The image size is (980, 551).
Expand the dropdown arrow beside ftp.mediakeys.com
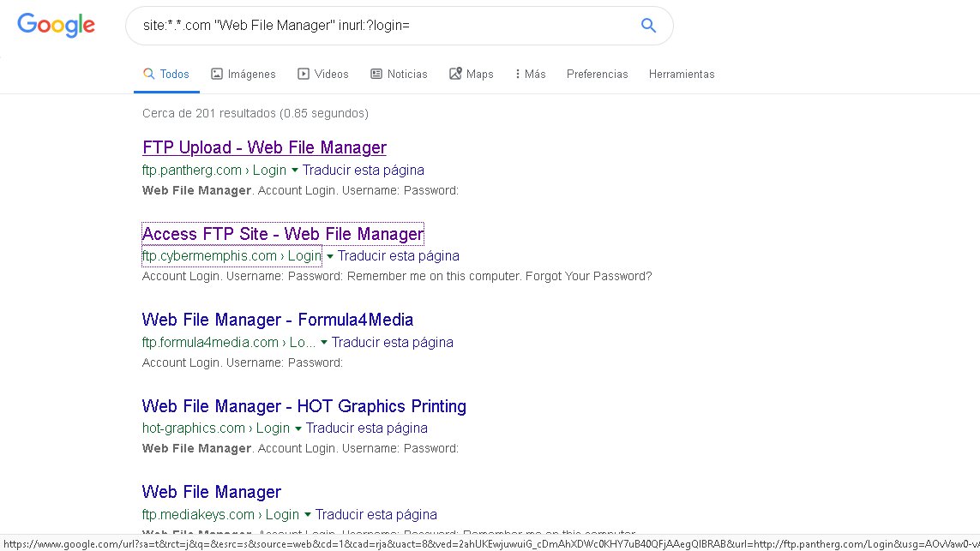[308, 515]
